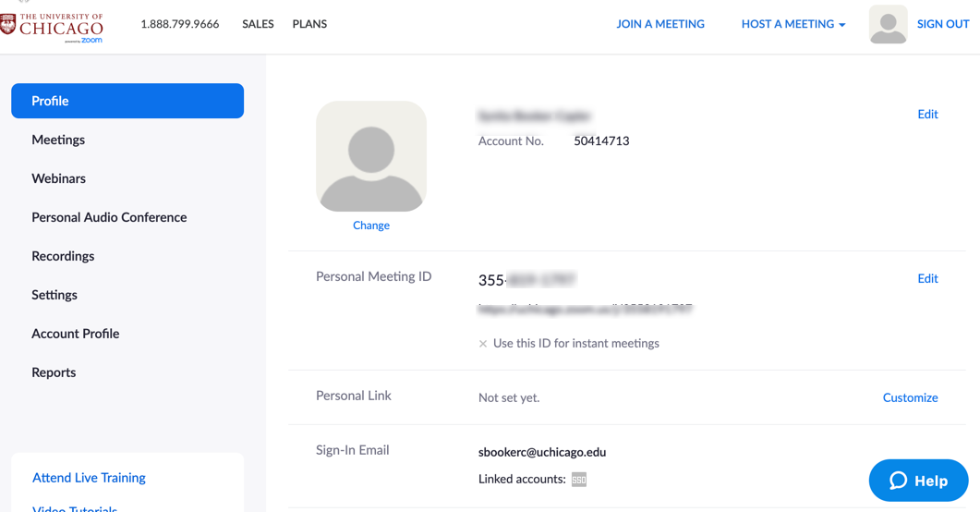Open Personal Audio Conference page
The height and width of the screenshot is (512, 980).
pyautogui.click(x=109, y=217)
